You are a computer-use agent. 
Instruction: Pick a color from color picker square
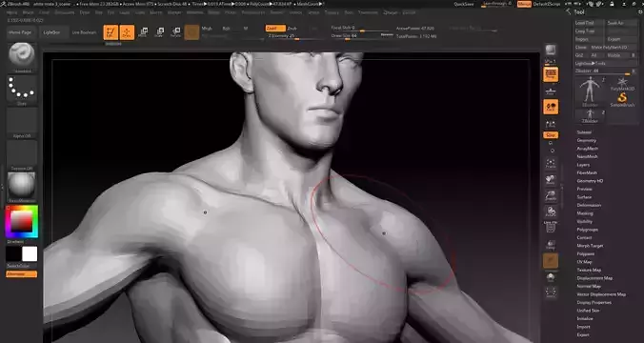pyautogui.click(x=21, y=221)
